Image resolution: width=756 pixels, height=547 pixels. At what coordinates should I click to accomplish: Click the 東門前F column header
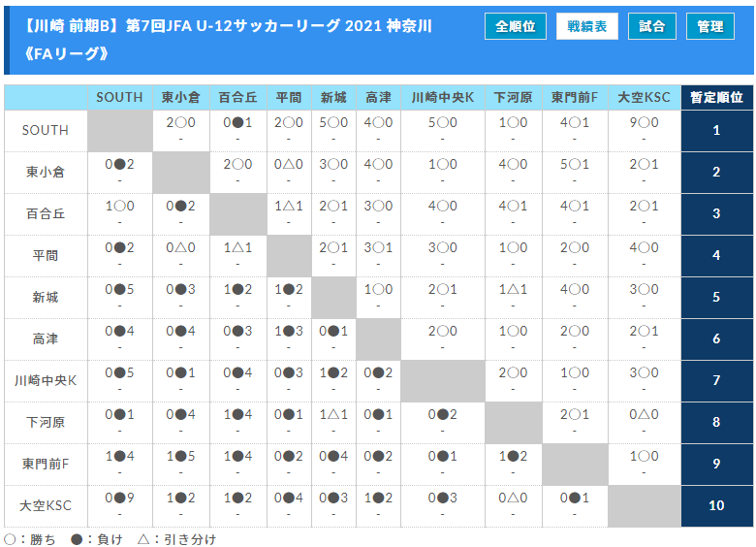(575, 97)
